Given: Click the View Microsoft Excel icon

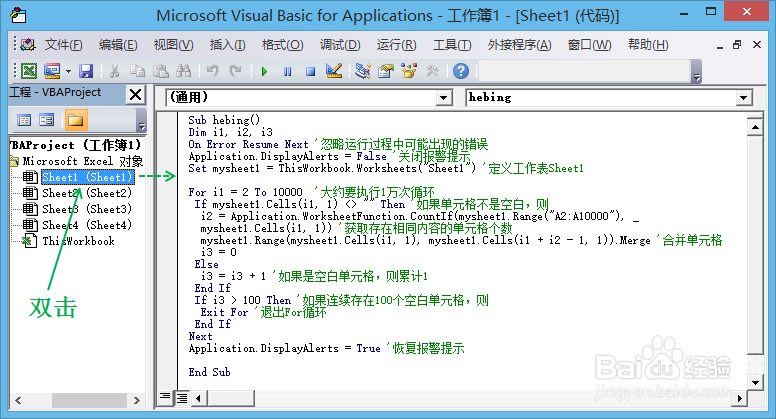Looking at the screenshot, I should point(29,71).
